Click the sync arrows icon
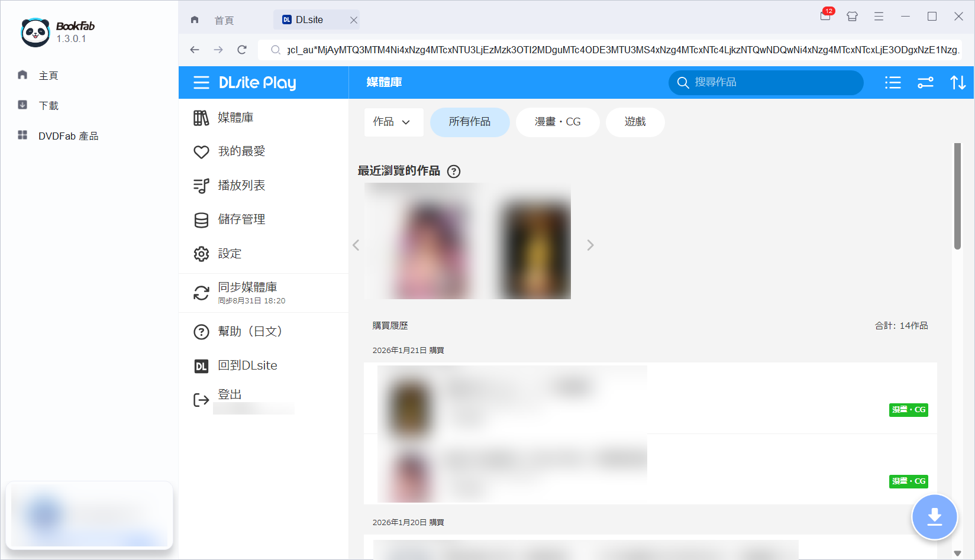 [201, 293]
